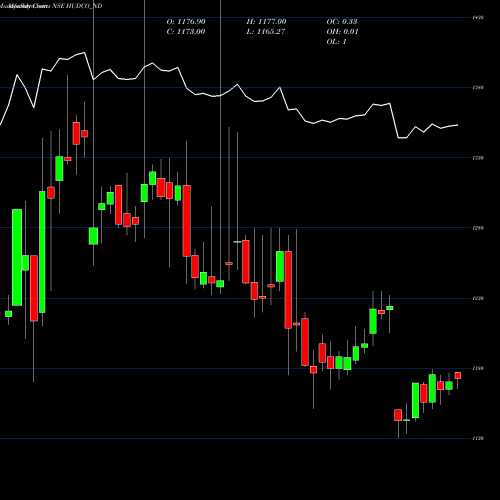Select the OC: 0.33 reading
The width and height of the screenshot is (500, 500).
coord(342,22)
